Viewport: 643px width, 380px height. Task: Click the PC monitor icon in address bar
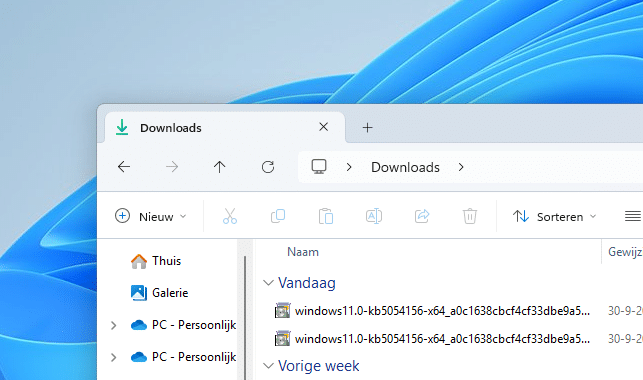coord(319,166)
